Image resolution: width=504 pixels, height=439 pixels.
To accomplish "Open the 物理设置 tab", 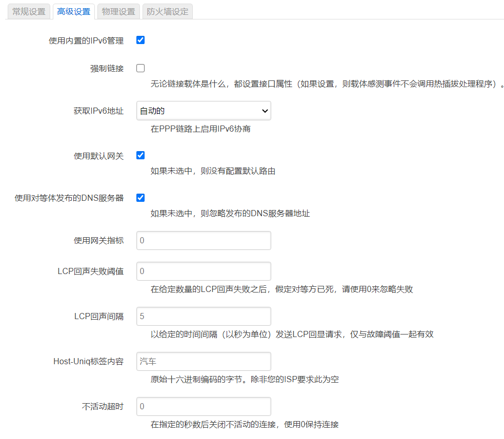I will pyautogui.click(x=118, y=11).
